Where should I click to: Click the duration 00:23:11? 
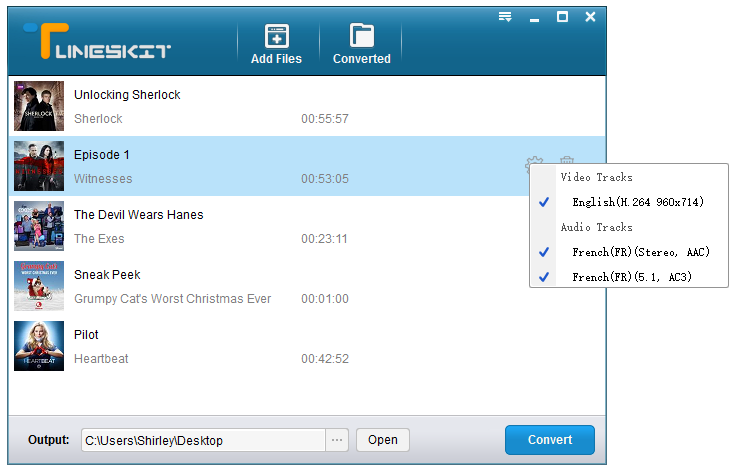click(324, 239)
